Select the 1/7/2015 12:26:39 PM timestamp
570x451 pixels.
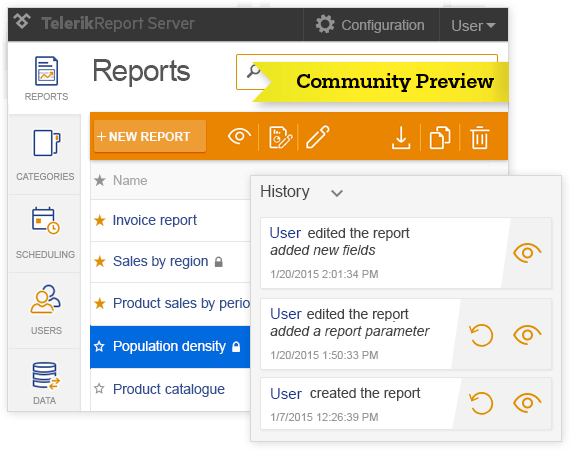coord(324,417)
